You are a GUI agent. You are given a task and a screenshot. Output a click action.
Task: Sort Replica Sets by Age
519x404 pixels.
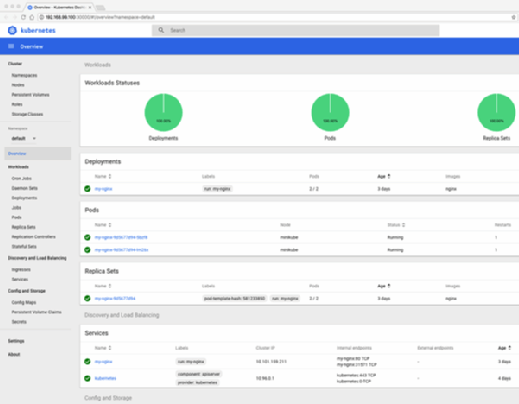coord(389,286)
